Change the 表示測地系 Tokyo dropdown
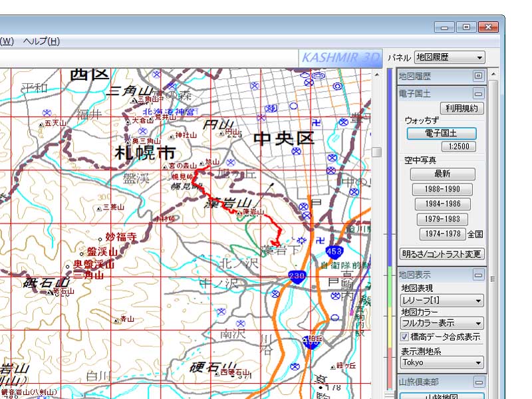Screen dimensions: 532x399 click(x=442, y=363)
